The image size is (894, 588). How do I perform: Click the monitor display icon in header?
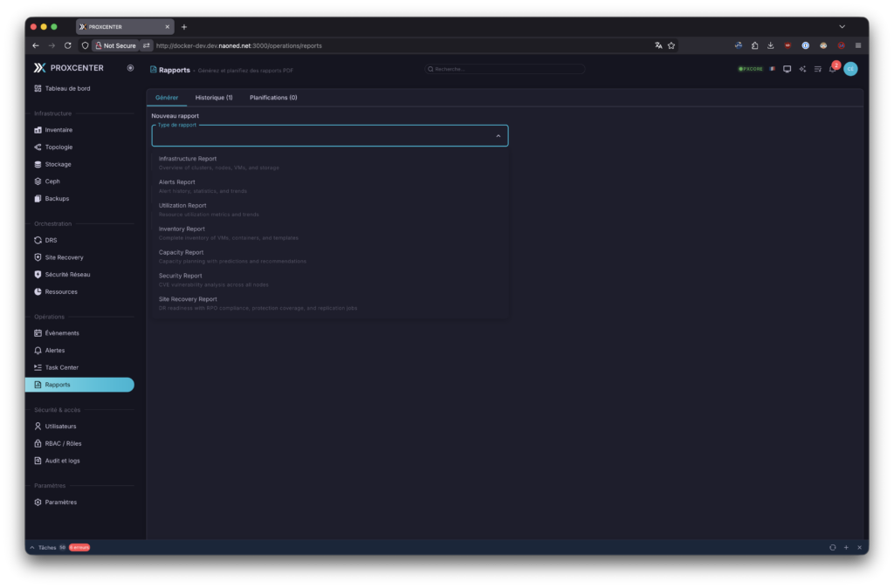click(x=787, y=69)
